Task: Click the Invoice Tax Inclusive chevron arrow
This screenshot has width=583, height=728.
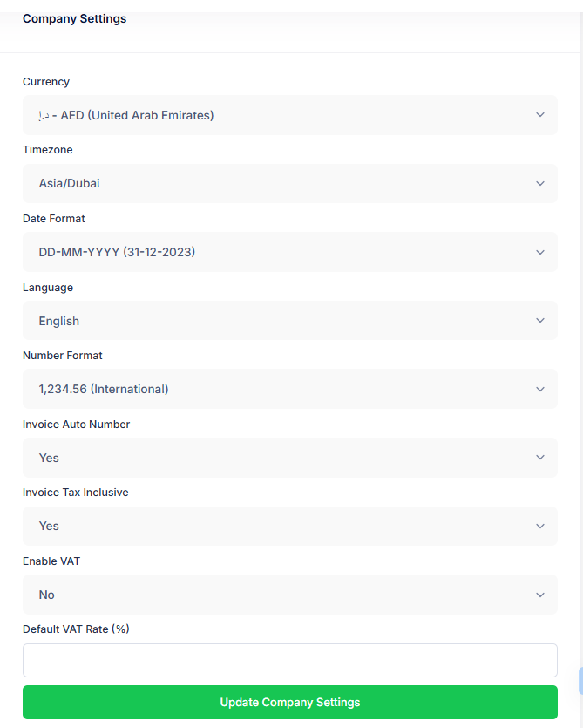Action: tap(540, 526)
